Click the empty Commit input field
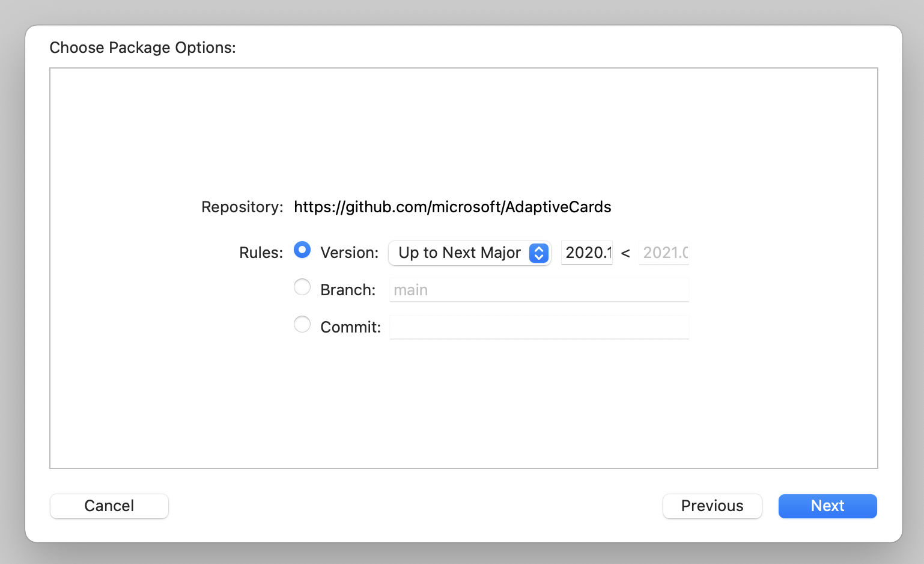The image size is (924, 564). (x=539, y=326)
